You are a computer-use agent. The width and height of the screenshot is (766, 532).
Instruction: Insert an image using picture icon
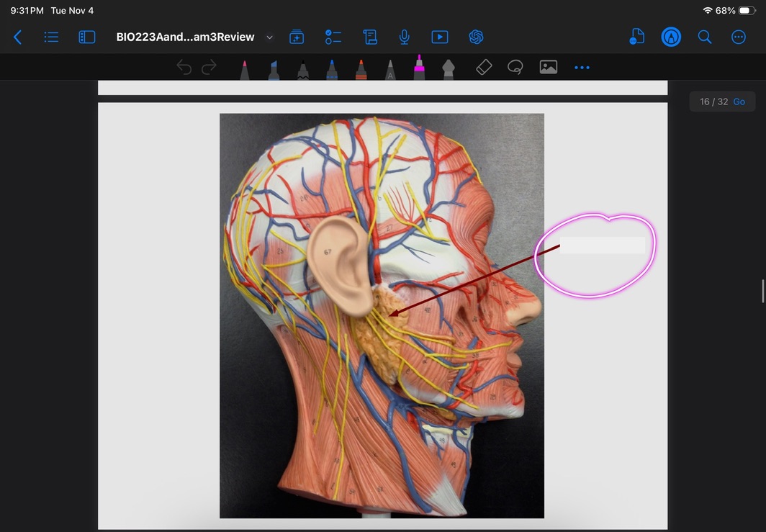pyautogui.click(x=549, y=68)
